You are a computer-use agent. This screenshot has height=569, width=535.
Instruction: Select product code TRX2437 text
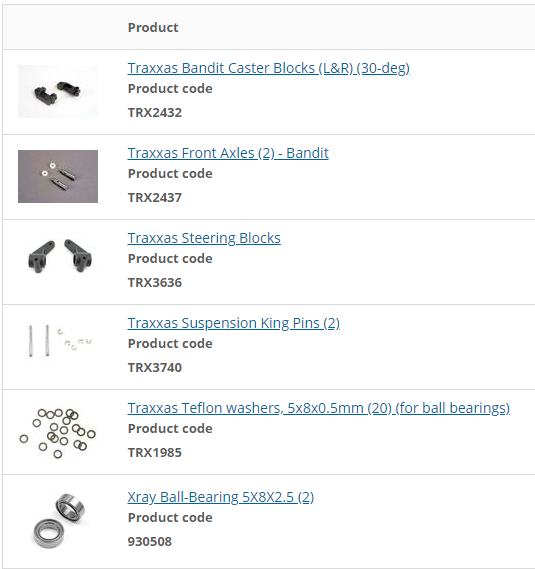[155, 197]
